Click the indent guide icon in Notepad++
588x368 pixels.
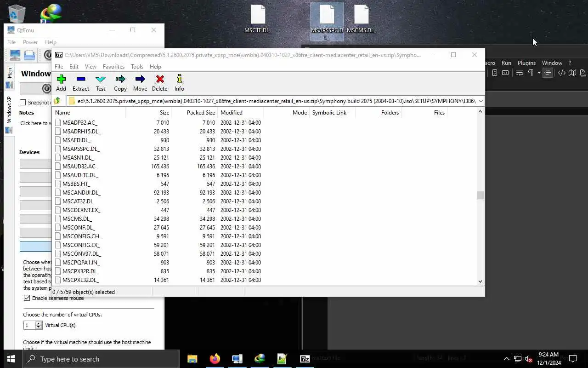(x=548, y=73)
